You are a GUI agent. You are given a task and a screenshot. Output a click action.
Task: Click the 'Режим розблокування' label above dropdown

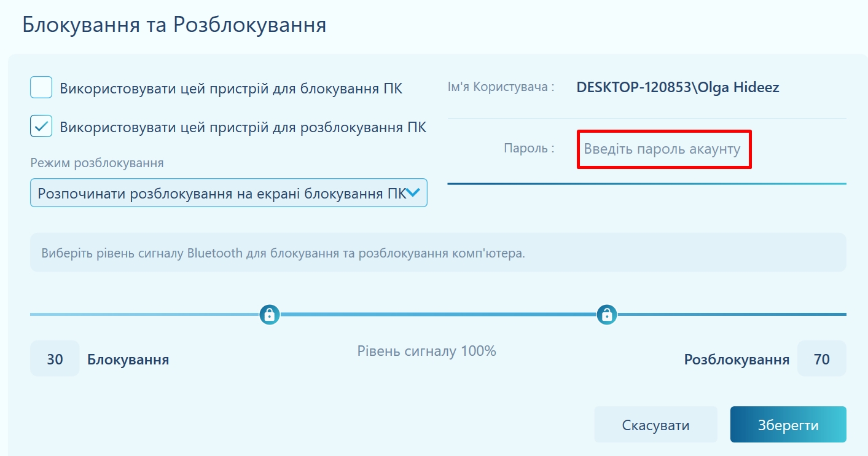[x=97, y=163]
